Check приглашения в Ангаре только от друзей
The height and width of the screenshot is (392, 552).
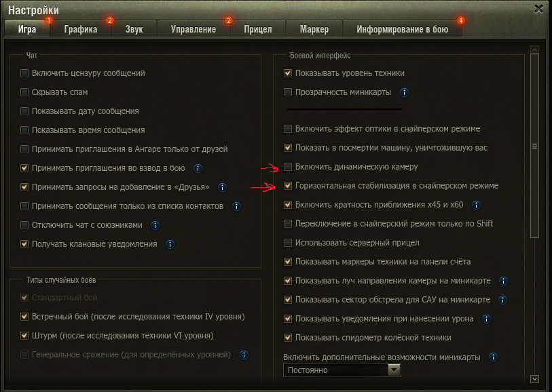pyautogui.click(x=24, y=149)
